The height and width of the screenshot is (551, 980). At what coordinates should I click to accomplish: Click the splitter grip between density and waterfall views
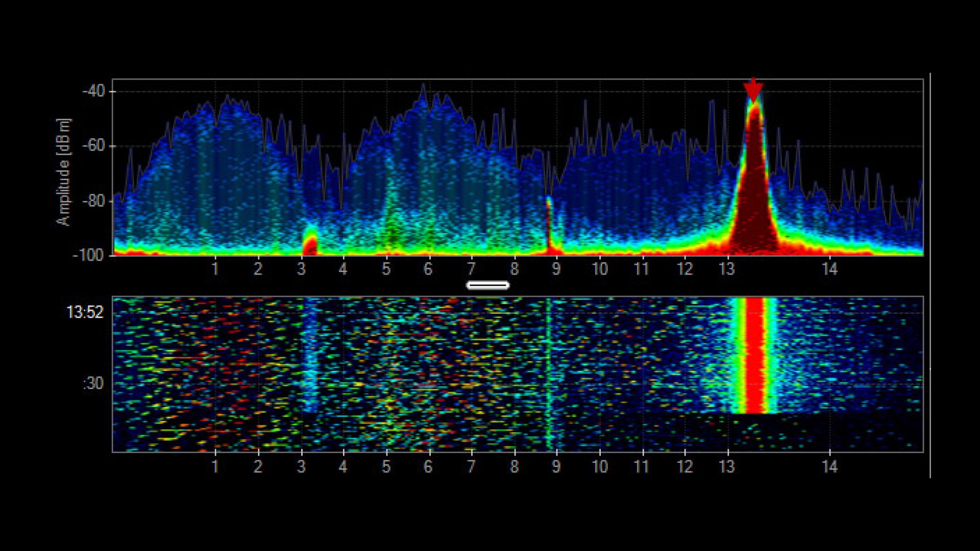coord(488,285)
